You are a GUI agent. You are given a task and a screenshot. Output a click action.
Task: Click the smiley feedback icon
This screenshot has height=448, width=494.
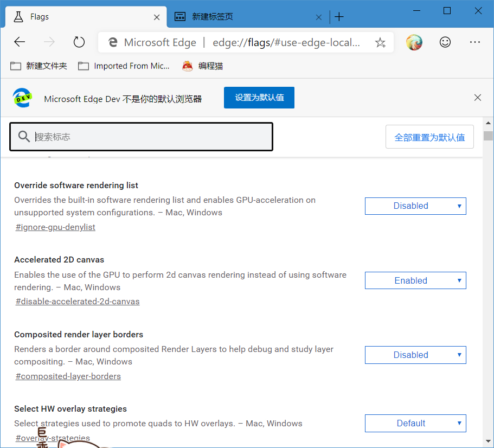445,42
